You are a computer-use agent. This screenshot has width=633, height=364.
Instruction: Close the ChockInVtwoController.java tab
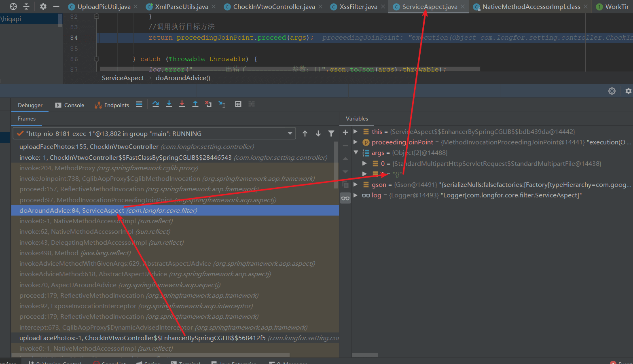[x=320, y=7]
